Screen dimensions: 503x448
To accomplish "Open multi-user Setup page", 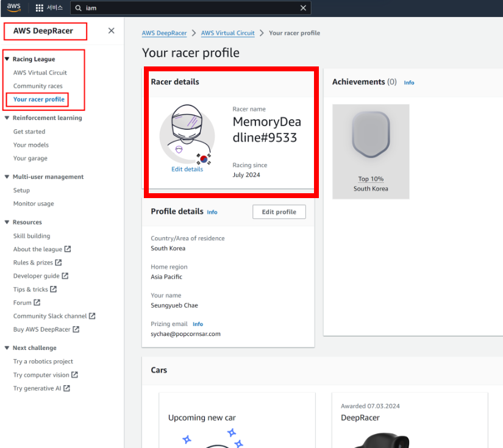I will click(x=21, y=191).
